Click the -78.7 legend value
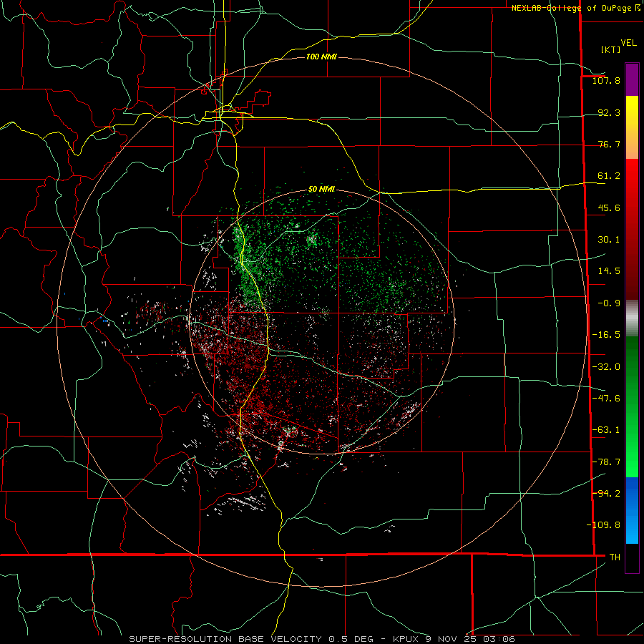 point(606,462)
